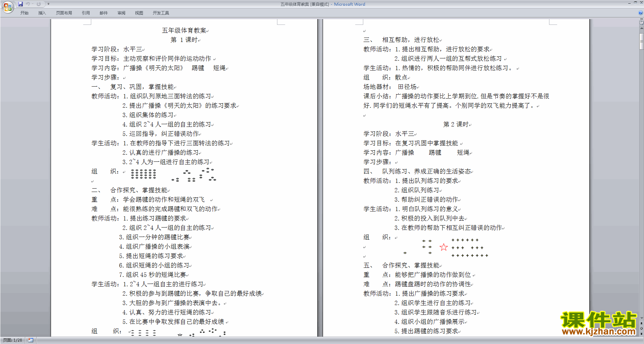The image size is (644, 344).
Task: Switch to the 页面布局 tab
Action: [64, 13]
